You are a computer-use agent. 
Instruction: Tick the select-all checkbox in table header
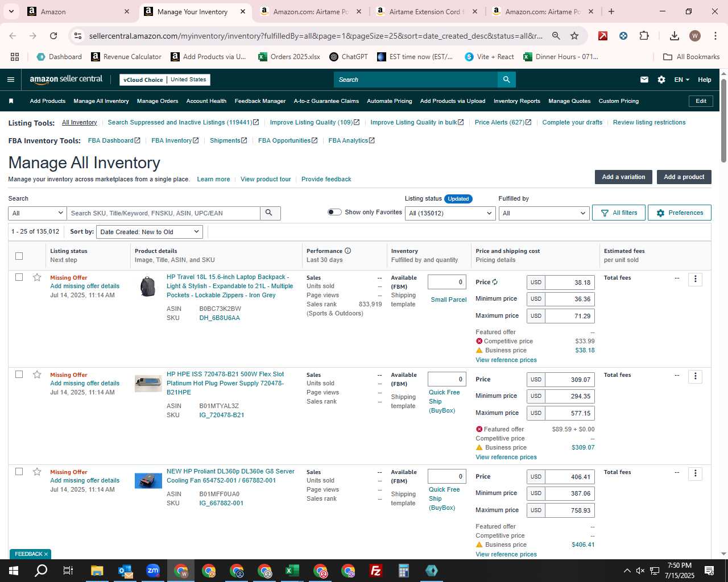(19, 256)
